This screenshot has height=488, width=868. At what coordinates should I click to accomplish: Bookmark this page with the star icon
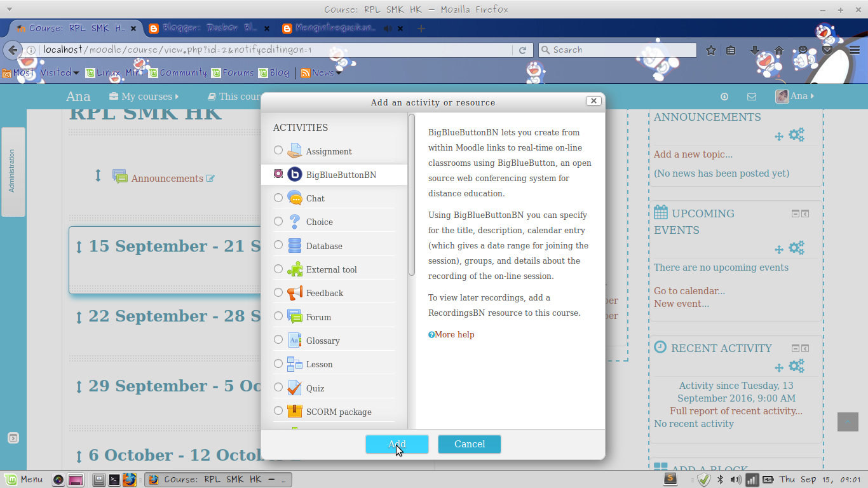click(x=711, y=50)
